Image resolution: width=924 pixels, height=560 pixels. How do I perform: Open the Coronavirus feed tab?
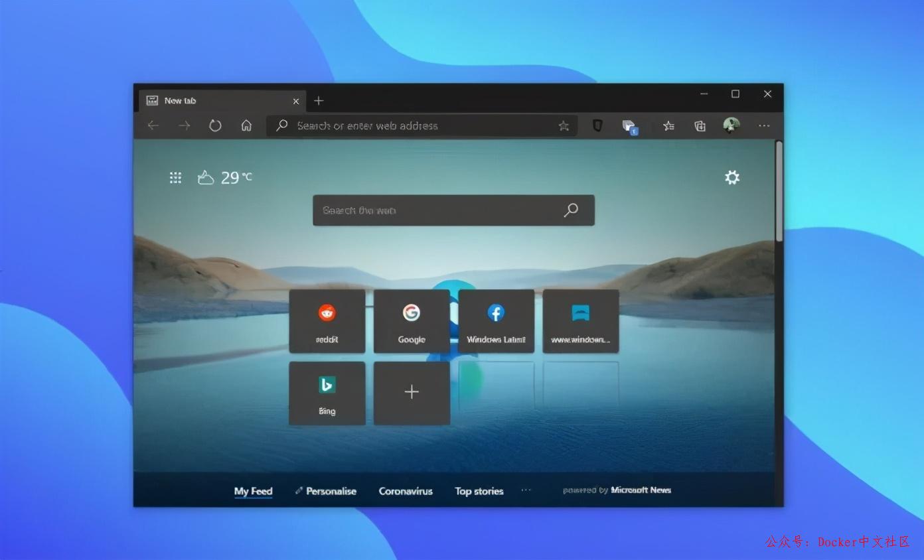click(x=406, y=491)
